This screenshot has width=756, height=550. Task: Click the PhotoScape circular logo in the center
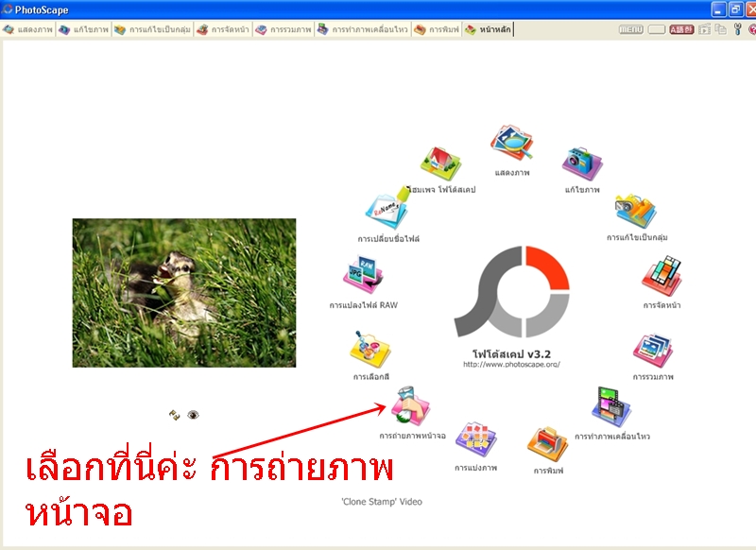(511, 292)
